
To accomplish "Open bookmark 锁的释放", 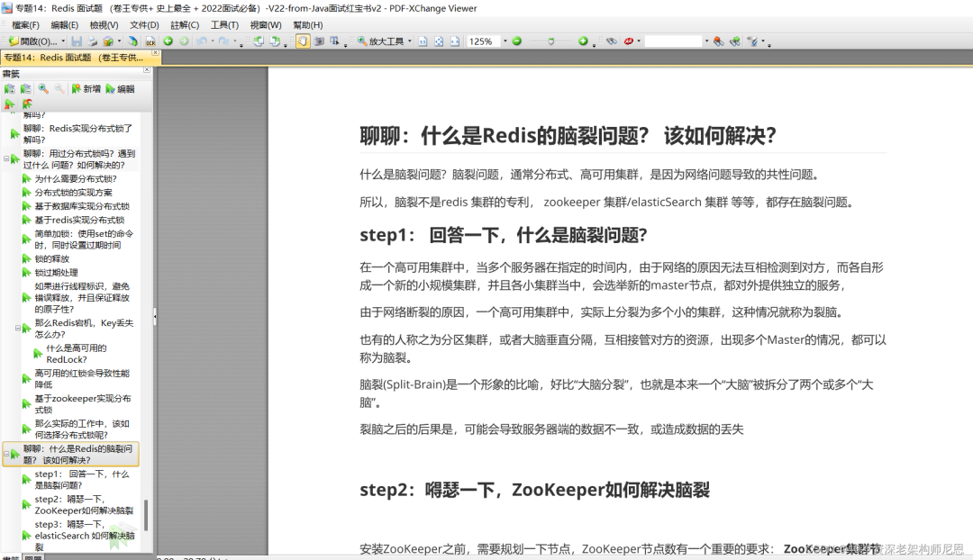I will click(x=51, y=258).
